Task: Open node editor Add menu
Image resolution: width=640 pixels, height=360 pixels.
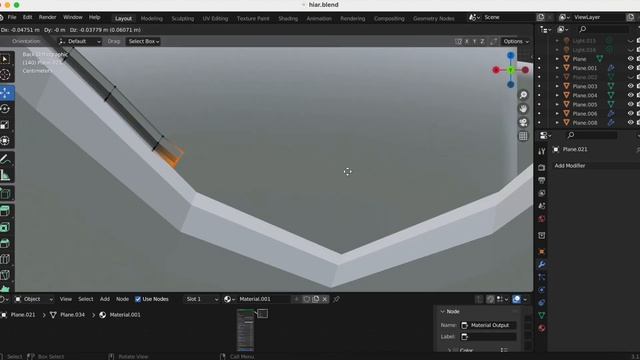Action: point(104,299)
